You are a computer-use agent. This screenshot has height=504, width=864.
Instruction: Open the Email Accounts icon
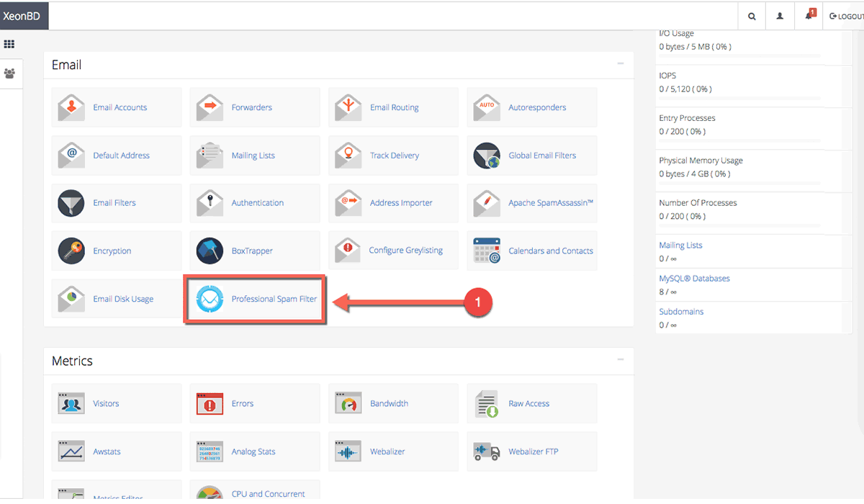click(x=71, y=107)
